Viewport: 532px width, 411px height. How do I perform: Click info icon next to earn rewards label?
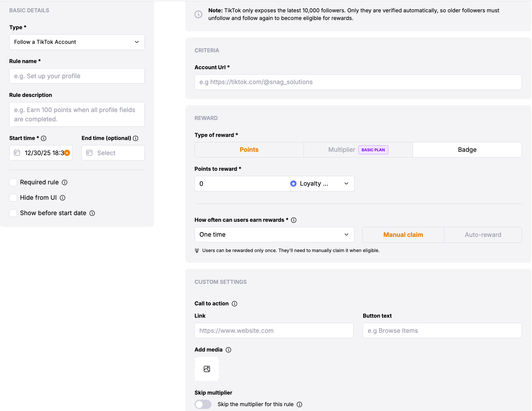pyautogui.click(x=294, y=220)
